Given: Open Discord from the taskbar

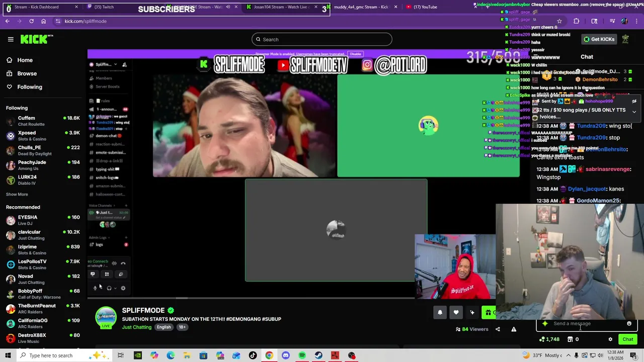Looking at the screenshot, I should point(286,355).
